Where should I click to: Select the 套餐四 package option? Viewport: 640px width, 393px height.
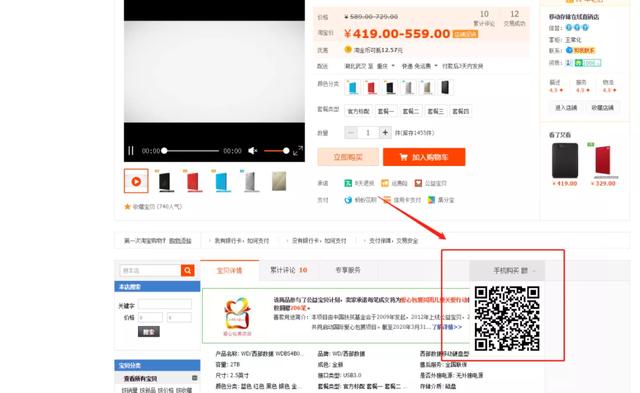point(460,111)
